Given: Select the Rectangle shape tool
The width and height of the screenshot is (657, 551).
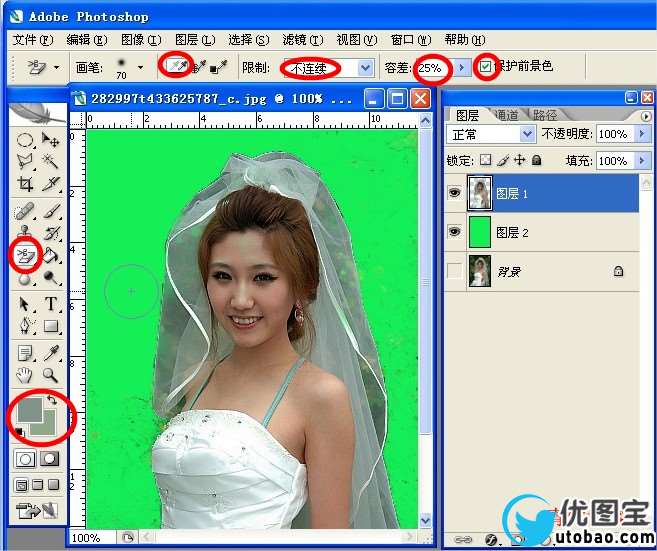Looking at the screenshot, I should (50, 326).
